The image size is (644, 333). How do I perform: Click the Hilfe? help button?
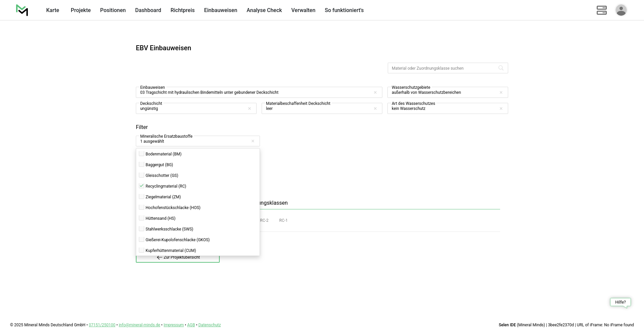point(620,302)
